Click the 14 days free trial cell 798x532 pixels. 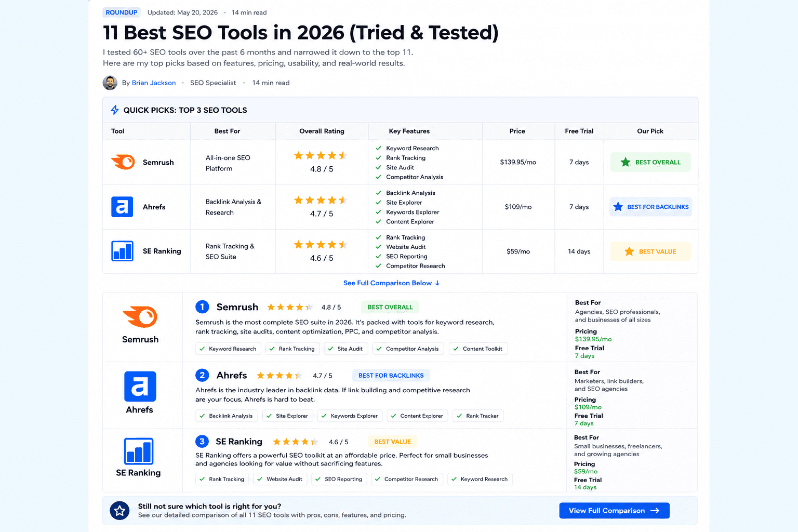pyautogui.click(x=579, y=251)
